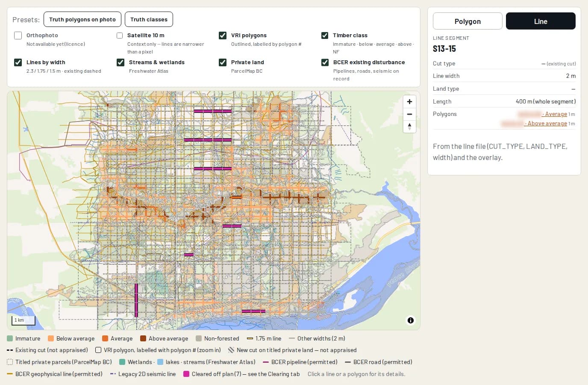This screenshot has height=385, width=588.
Task: Uncheck the VRI polygons layer
Action: (x=223, y=36)
